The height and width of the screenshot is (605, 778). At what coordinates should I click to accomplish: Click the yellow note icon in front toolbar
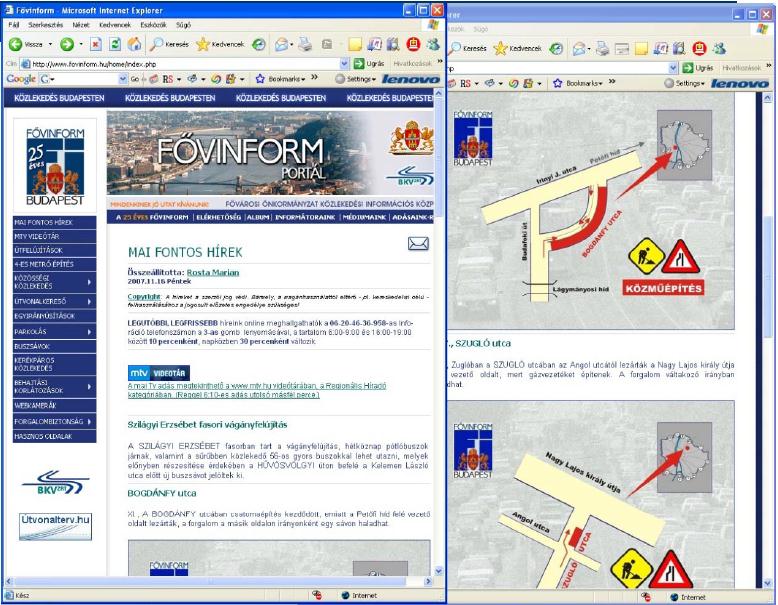click(x=355, y=45)
